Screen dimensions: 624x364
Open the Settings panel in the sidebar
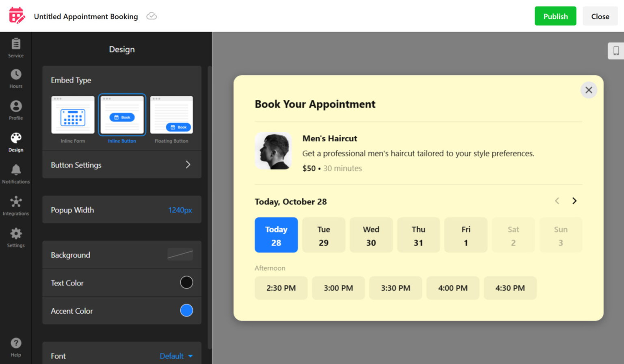(15, 237)
